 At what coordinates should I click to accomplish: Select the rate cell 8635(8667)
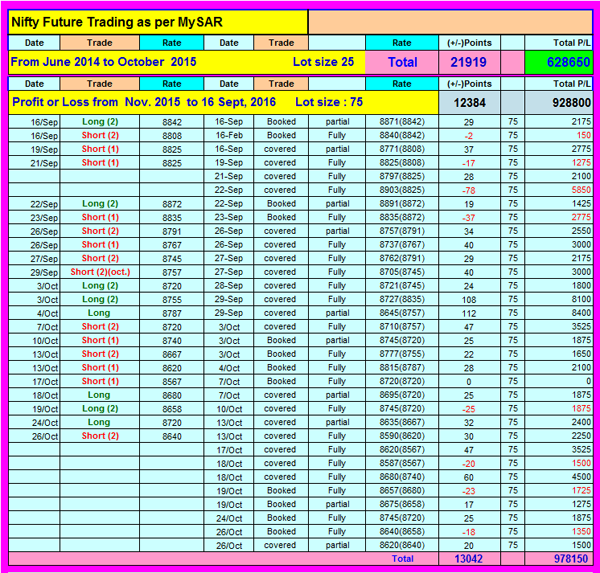click(x=402, y=422)
